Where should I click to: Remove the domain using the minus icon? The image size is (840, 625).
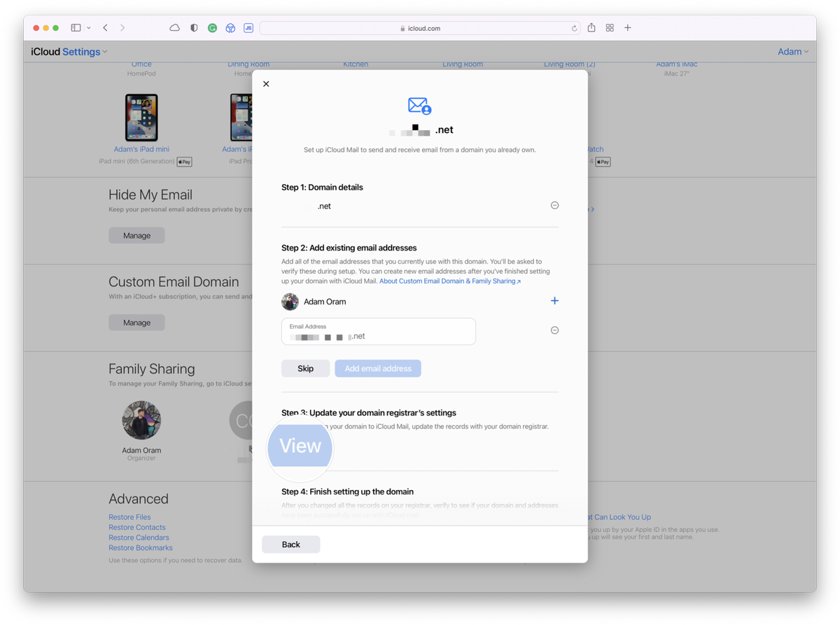(x=554, y=205)
